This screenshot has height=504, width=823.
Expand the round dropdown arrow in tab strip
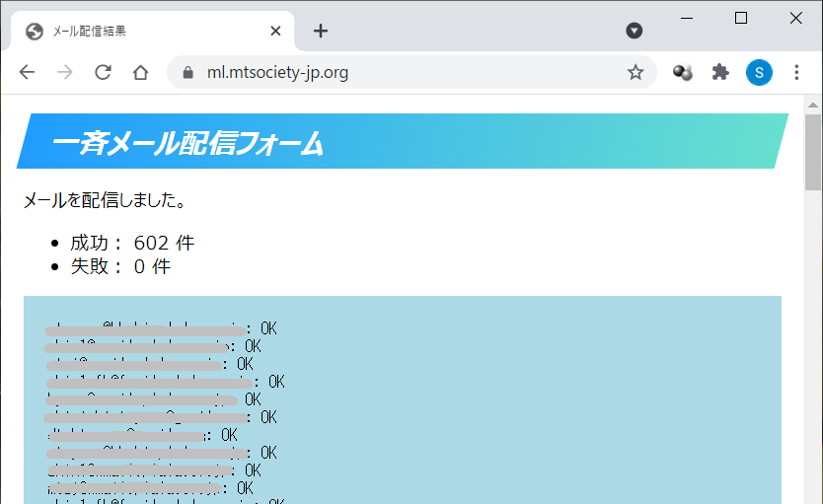pos(635,31)
